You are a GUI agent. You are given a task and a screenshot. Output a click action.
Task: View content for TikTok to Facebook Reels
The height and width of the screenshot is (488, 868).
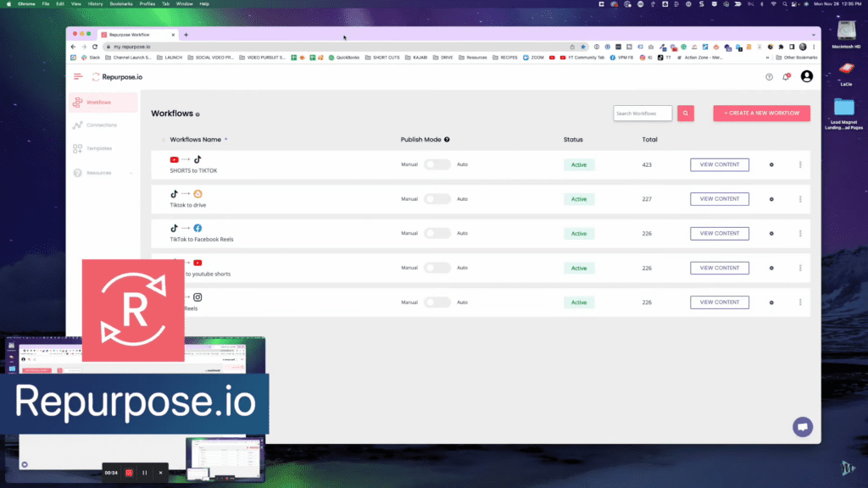pyautogui.click(x=719, y=234)
